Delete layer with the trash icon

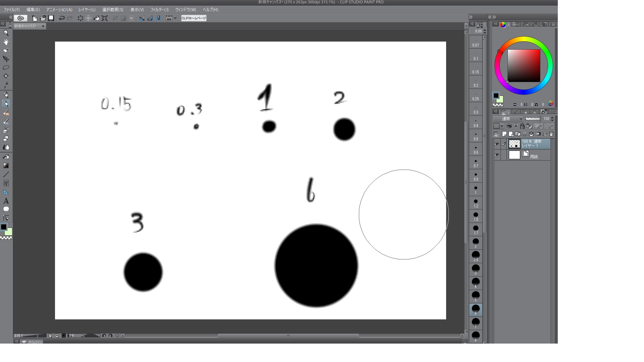pyautogui.click(x=551, y=134)
